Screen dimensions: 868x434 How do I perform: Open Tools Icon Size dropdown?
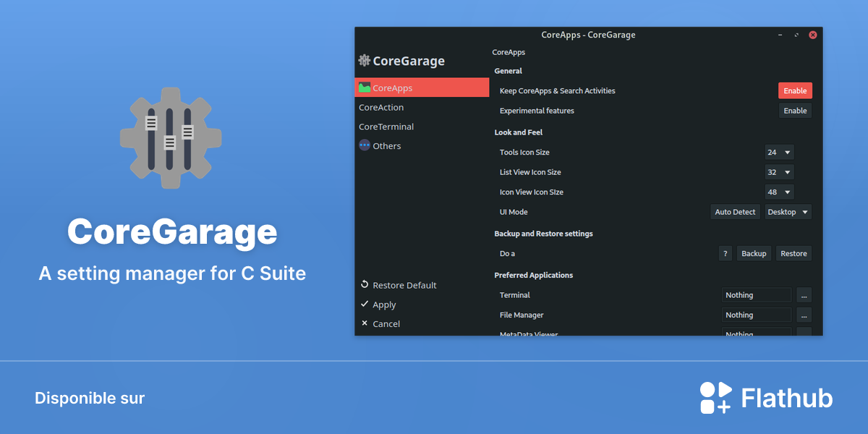point(779,152)
